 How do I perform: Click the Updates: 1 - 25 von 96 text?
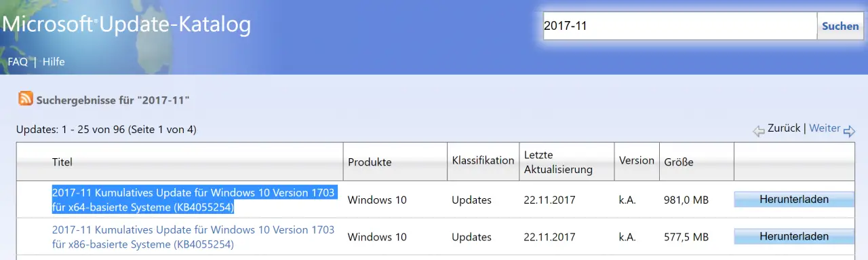click(106, 129)
